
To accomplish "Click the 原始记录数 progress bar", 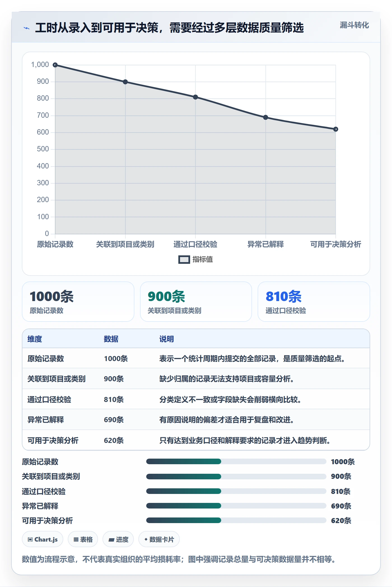I will [236, 461].
